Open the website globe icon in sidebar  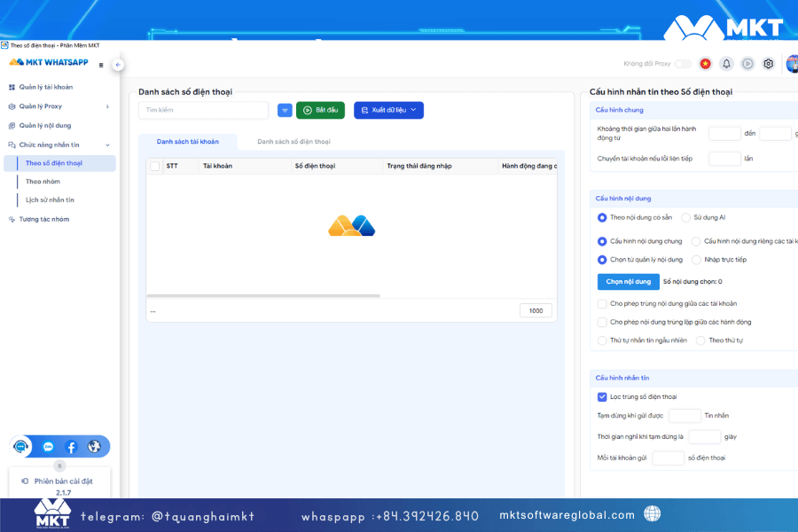(x=94, y=447)
